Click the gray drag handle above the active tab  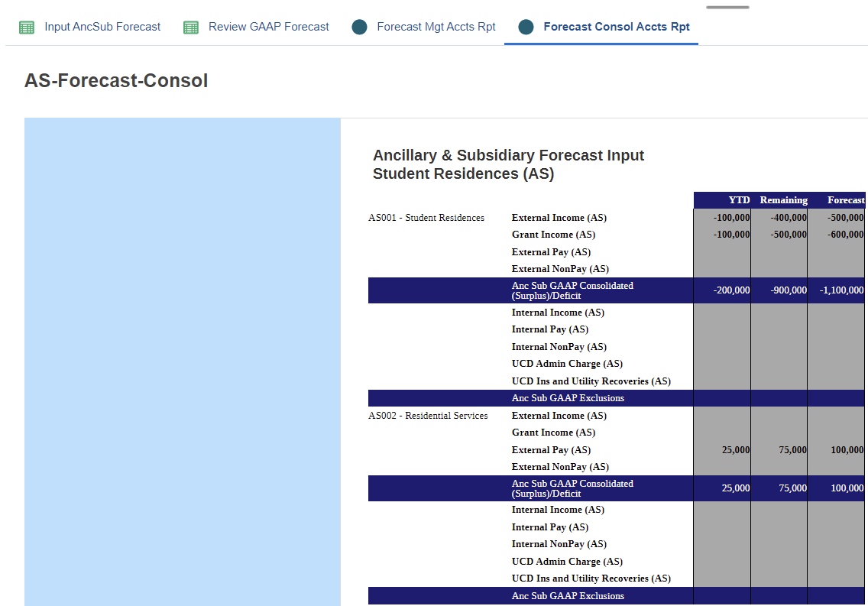pyautogui.click(x=727, y=7)
